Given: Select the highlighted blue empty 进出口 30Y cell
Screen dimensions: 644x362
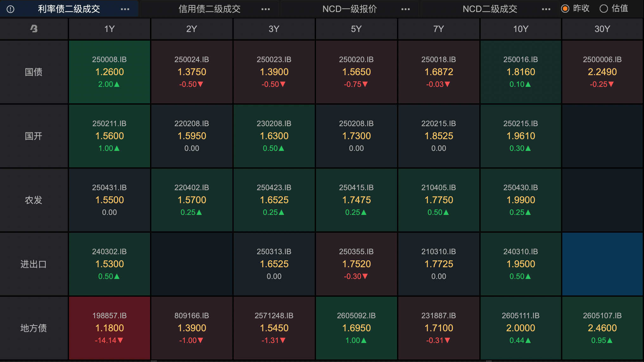Looking at the screenshot, I should 602,264.
